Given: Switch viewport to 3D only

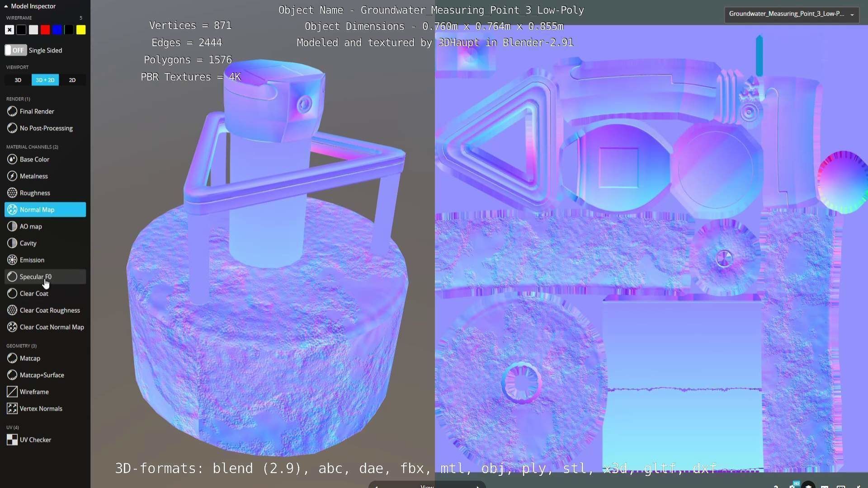Looking at the screenshot, I should pos(18,80).
